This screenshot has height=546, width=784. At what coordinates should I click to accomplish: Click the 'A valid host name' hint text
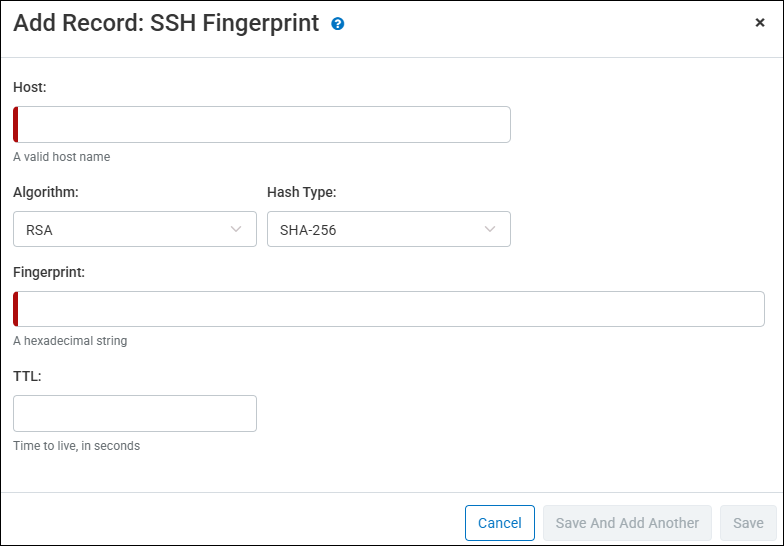(62, 157)
